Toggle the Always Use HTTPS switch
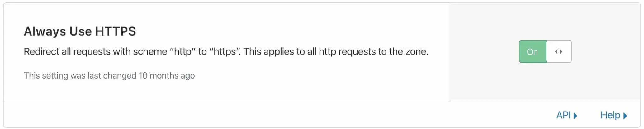The width and height of the screenshot is (644, 129). click(x=545, y=51)
